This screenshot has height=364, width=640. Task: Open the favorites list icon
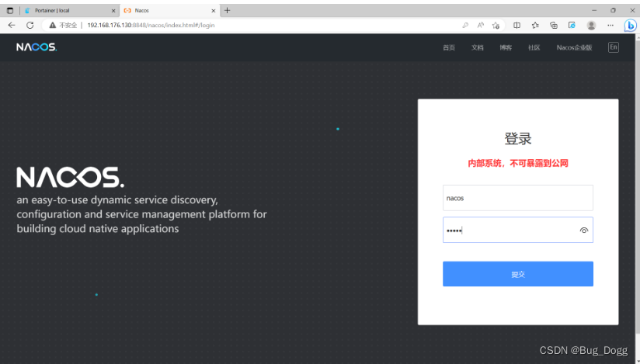click(535, 26)
